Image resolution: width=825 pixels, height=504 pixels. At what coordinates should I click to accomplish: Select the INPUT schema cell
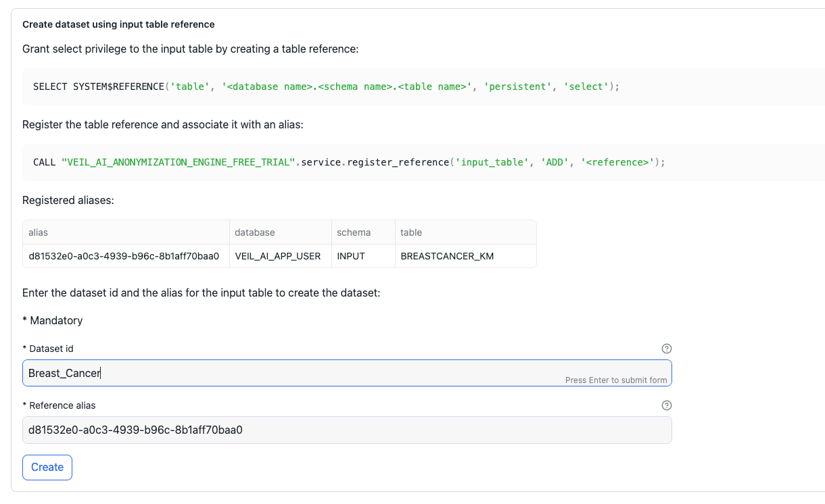pos(363,256)
